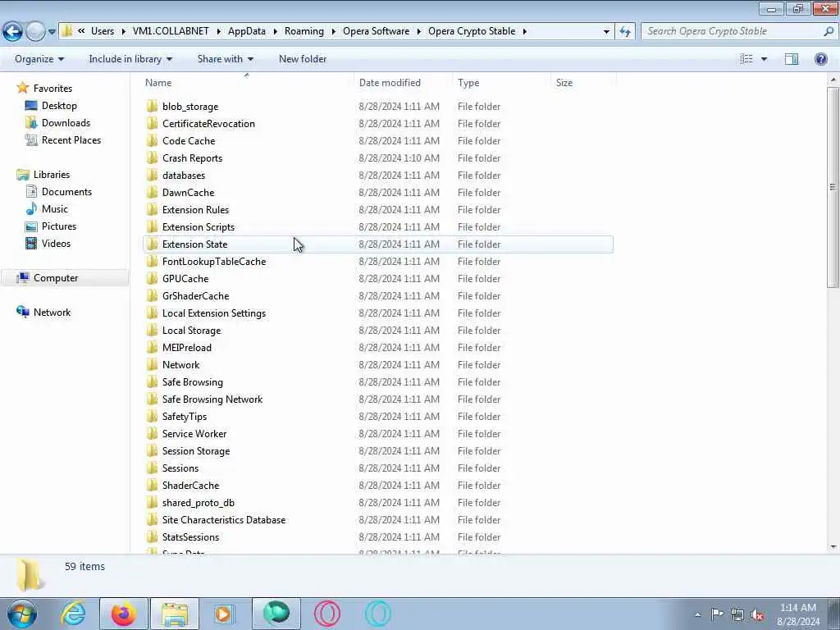The width and height of the screenshot is (840, 630).
Task: Expand the arrow after AppData breadcrumb
Action: (x=276, y=32)
